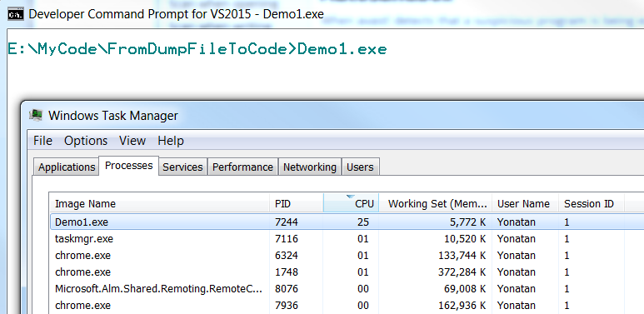Image resolution: width=644 pixels, height=314 pixels.
Task: Select chrome.exe with PID 6324
Action: click(x=347, y=256)
